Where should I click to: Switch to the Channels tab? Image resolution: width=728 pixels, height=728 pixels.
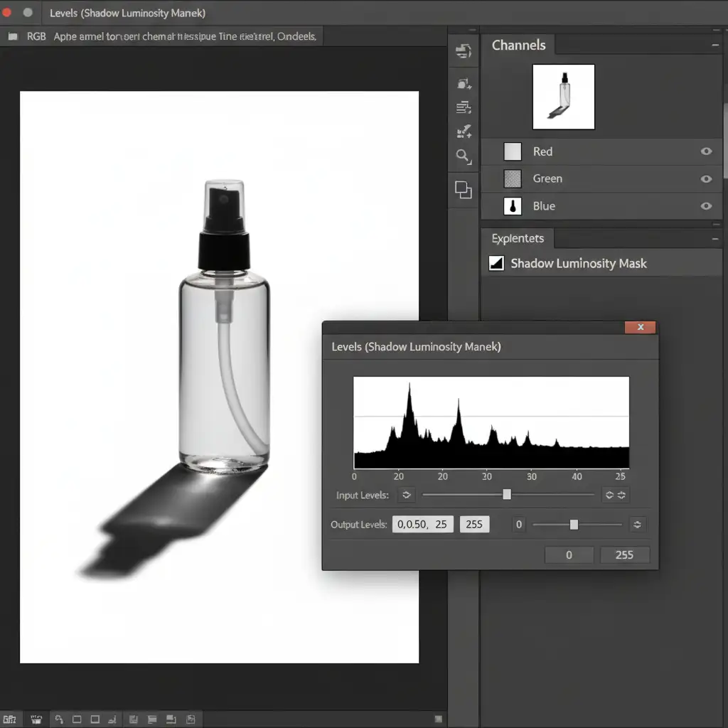pyautogui.click(x=518, y=45)
